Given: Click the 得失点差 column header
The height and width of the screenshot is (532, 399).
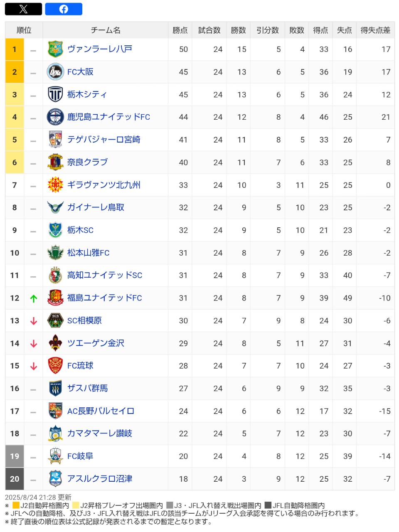Looking at the screenshot, I should (x=375, y=30).
